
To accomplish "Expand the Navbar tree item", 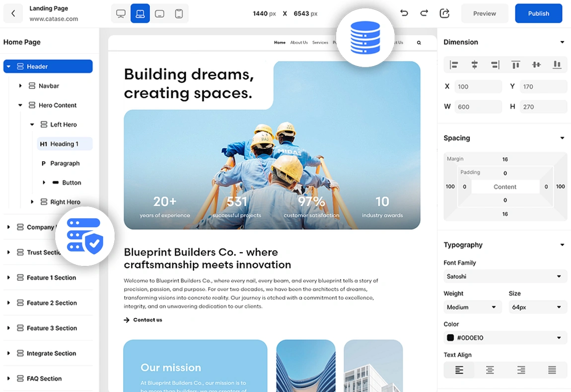I will [x=20, y=86].
